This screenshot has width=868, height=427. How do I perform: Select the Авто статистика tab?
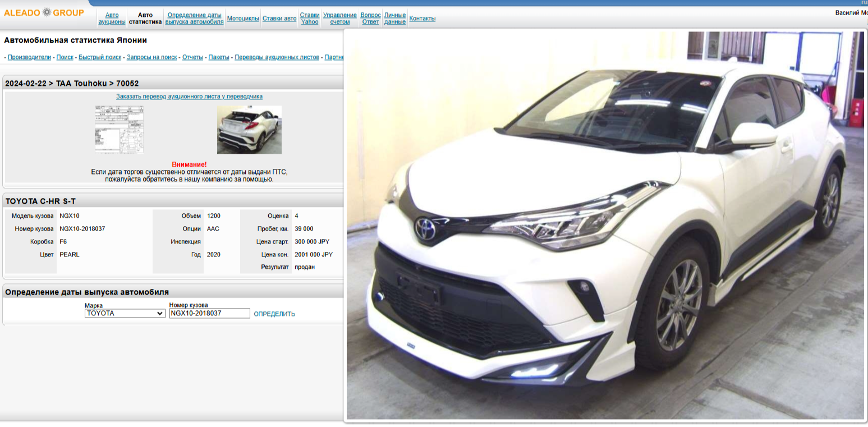[x=145, y=19]
